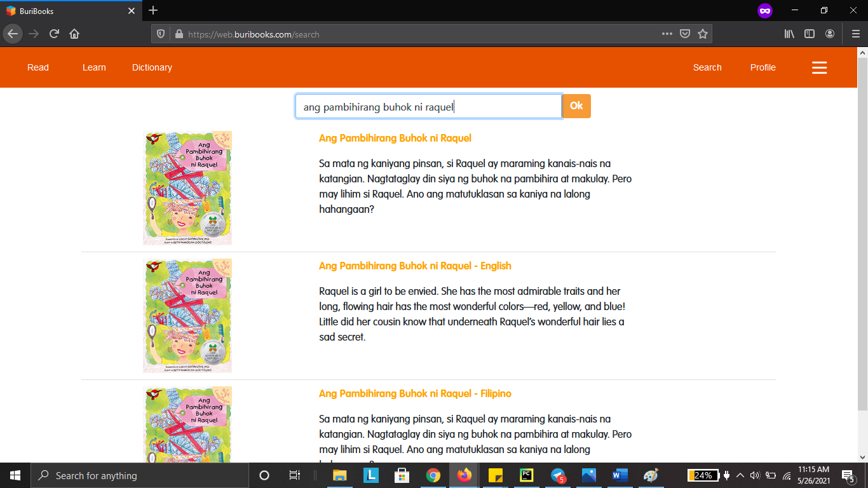Bookmark this page with the star
868x488 pixels.
pos(703,34)
